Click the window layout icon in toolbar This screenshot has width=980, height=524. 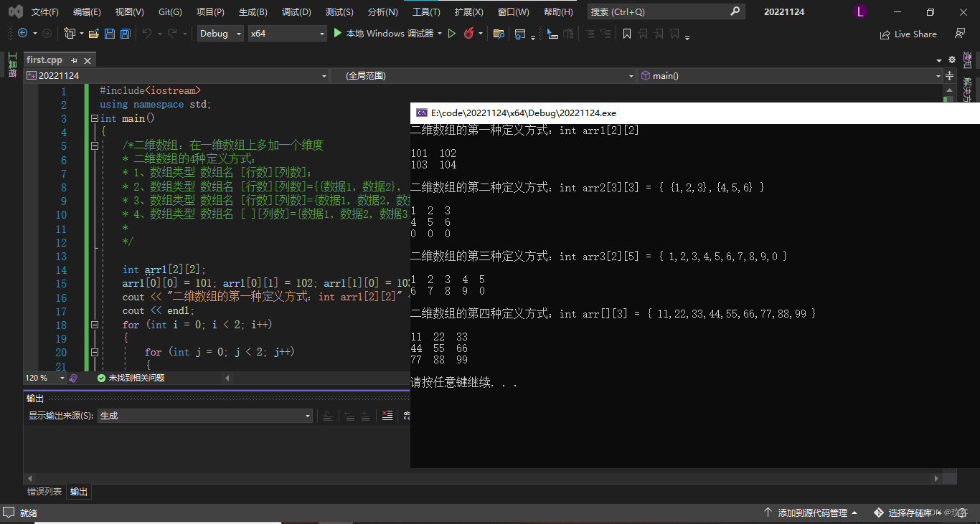pos(521,34)
